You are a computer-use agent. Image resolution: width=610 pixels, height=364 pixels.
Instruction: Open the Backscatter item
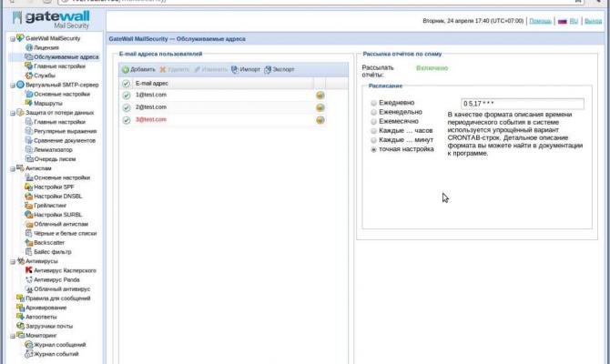49,243
